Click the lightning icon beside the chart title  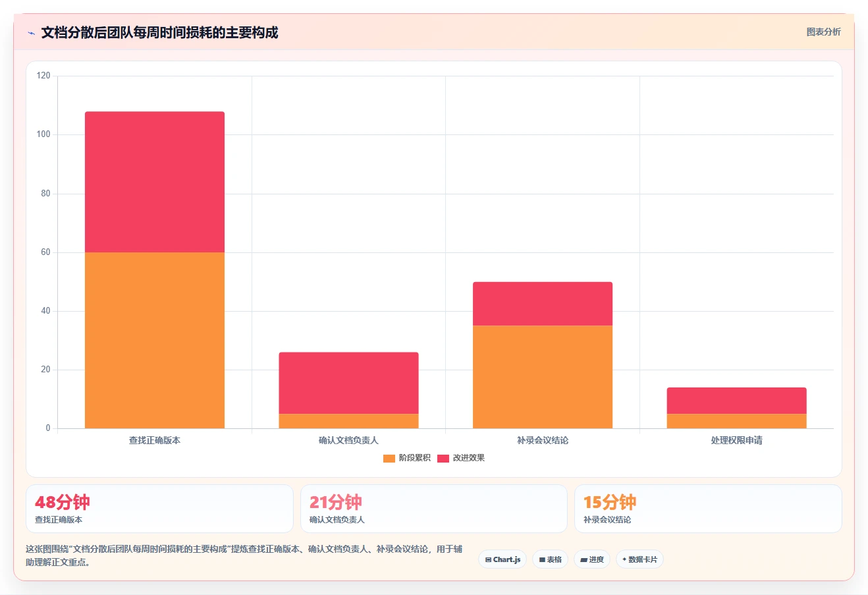coord(31,33)
